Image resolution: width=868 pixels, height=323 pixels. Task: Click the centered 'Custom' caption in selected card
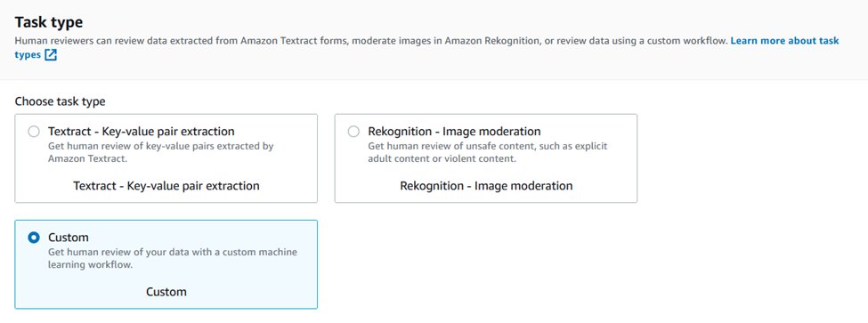pyautogui.click(x=166, y=292)
